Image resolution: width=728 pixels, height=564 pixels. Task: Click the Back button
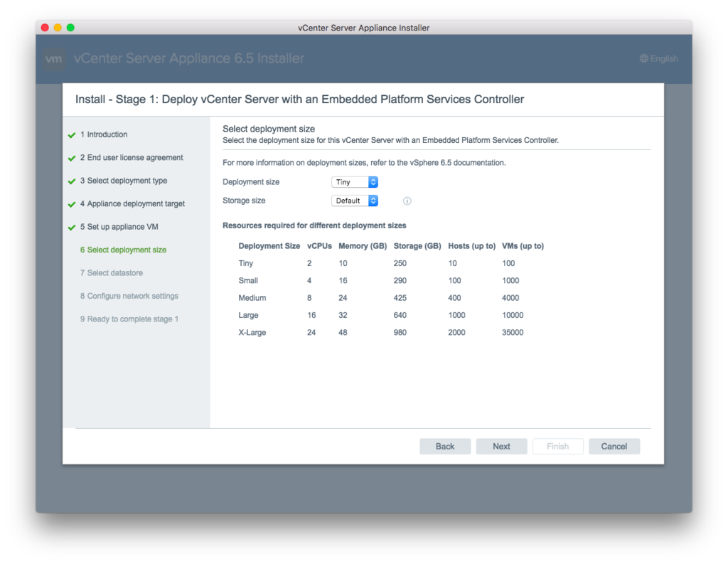[445, 446]
